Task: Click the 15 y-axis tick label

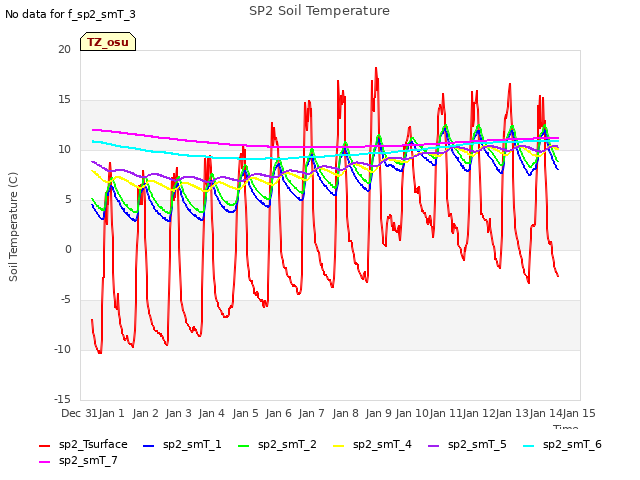Action: [x=64, y=100]
